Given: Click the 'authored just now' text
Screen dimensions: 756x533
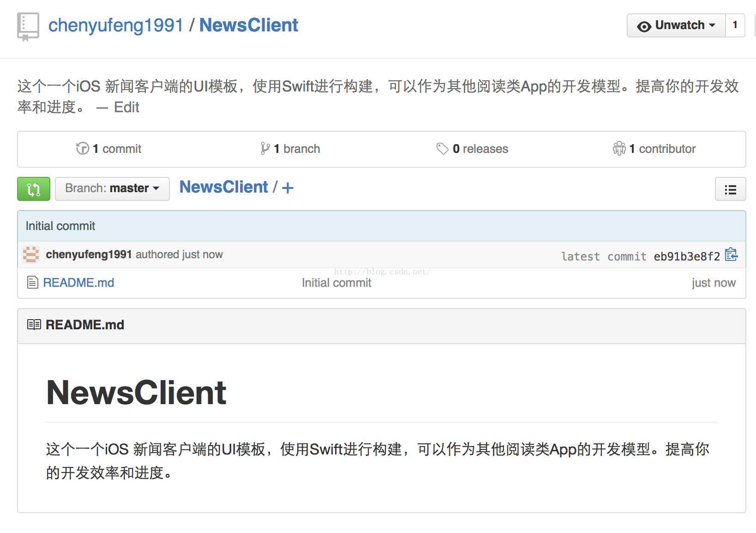Looking at the screenshot, I should (x=179, y=254).
